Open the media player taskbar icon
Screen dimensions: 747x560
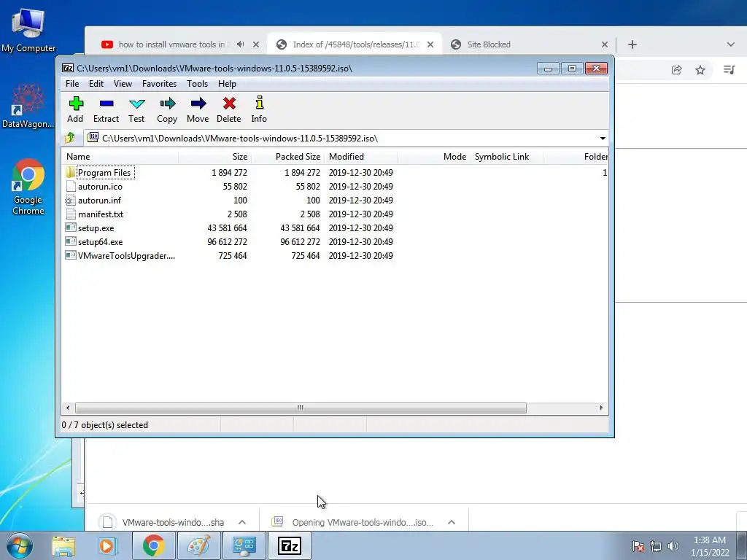(108, 545)
